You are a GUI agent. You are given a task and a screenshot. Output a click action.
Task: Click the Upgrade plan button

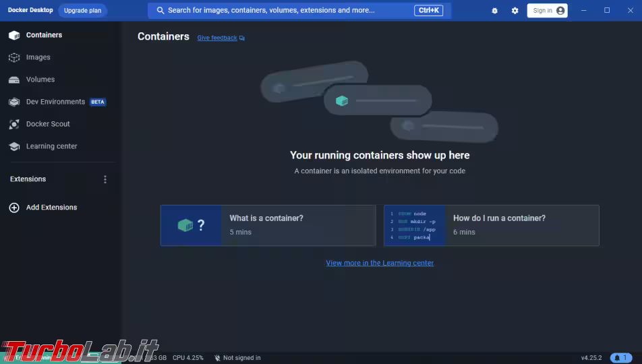point(83,11)
